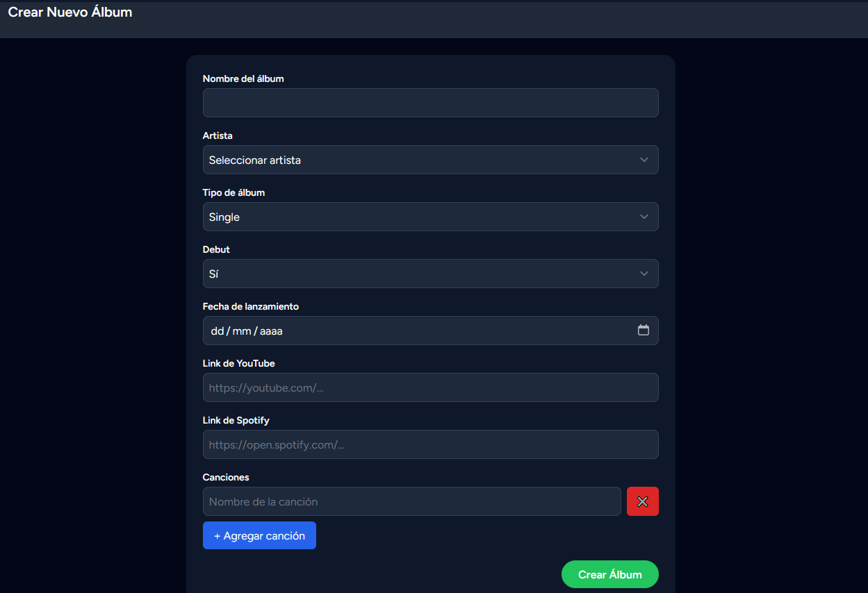Remove the song with the red X
Screen dimensions: 868x593
coord(642,501)
